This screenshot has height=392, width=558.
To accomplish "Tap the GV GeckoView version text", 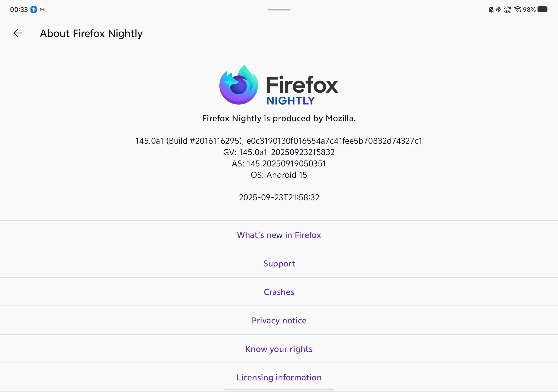I will point(279,152).
